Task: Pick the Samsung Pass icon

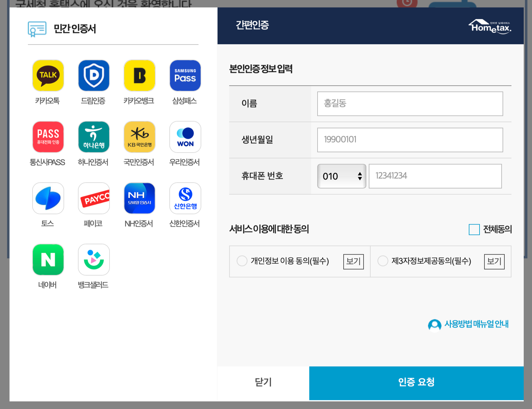Action: coord(185,75)
